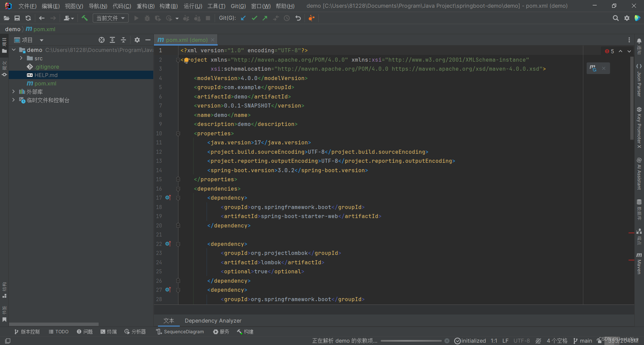Viewport: 644px width, 345px height.
Task: Switch to Dependency Analyzer tab
Action: pyautogui.click(x=213, y=321)
